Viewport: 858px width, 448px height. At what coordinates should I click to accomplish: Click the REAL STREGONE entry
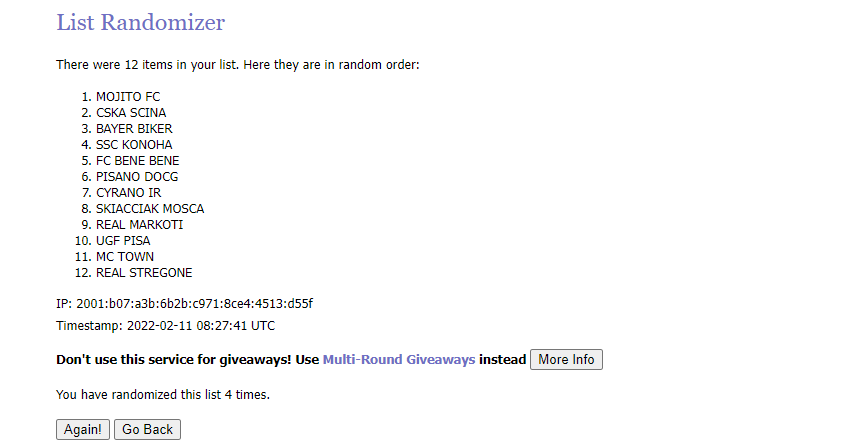(x=144, y=273)
